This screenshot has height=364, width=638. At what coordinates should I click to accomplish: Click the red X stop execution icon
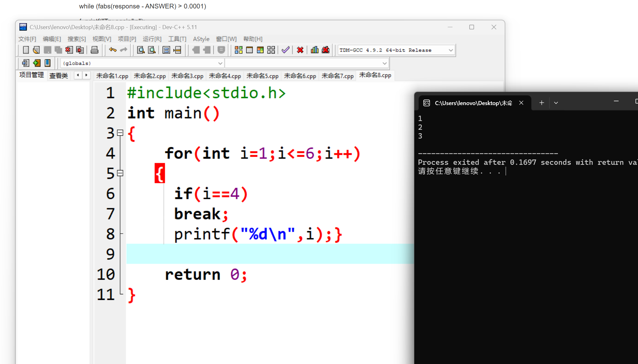[300, 50]
